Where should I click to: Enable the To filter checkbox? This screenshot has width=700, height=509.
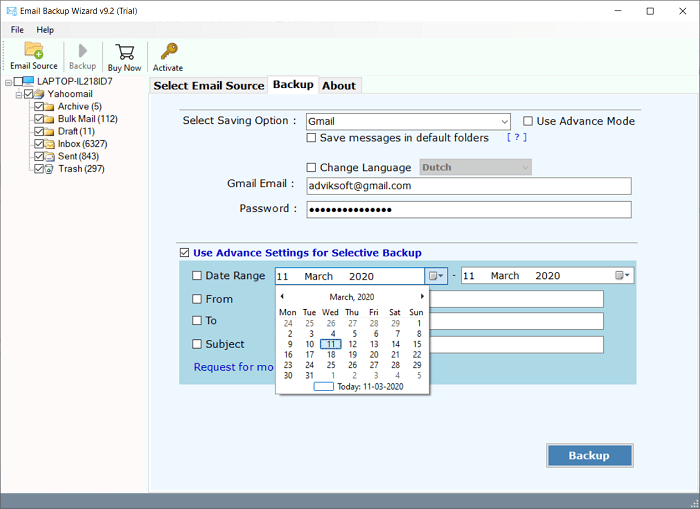(197, 320)
